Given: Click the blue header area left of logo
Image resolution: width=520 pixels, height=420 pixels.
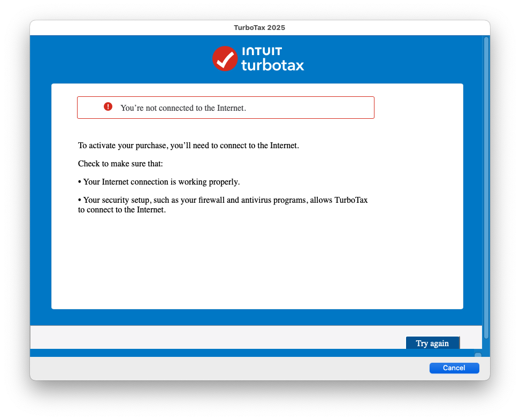Looking at the screenshot, I should pos(119,60).
